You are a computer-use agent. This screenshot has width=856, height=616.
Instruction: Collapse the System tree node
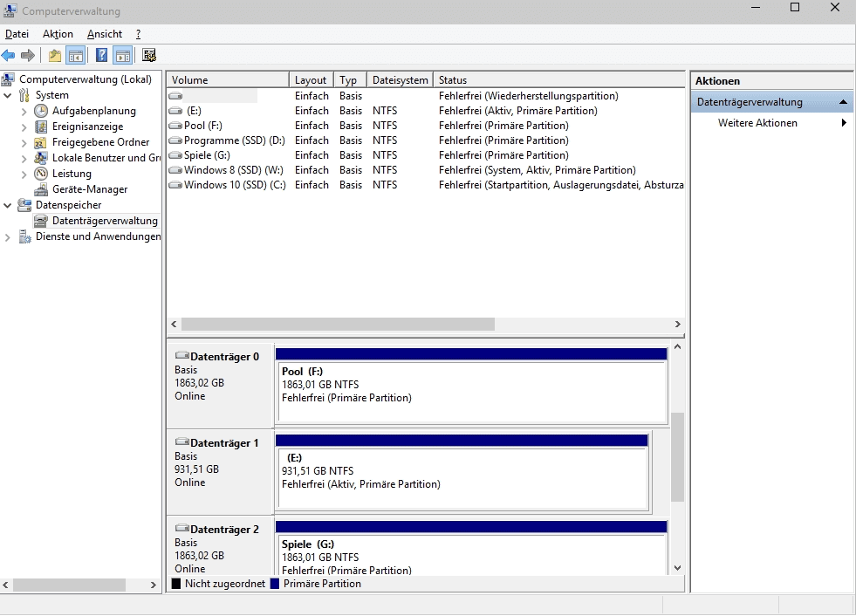(8, 95)
